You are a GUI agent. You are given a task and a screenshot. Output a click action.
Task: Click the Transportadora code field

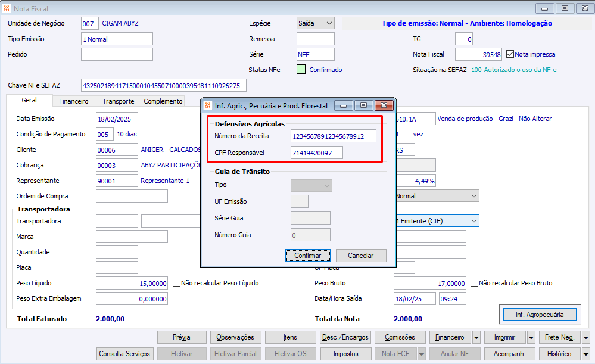pyautogui.click(x=117, y=221)
